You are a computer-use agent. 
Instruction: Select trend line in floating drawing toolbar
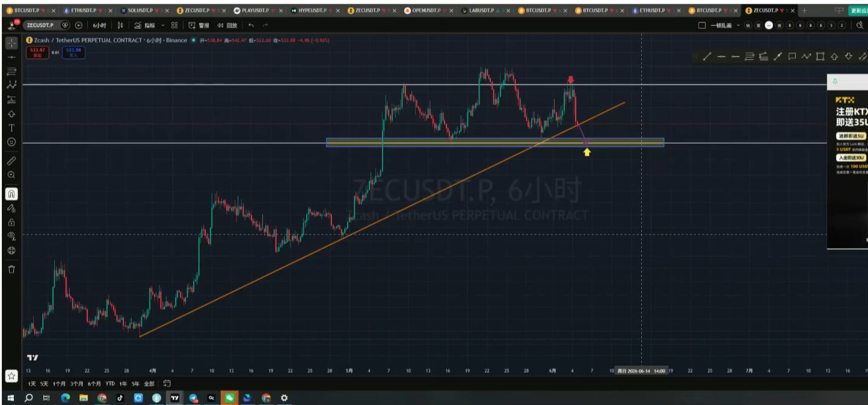coord(707,56)
